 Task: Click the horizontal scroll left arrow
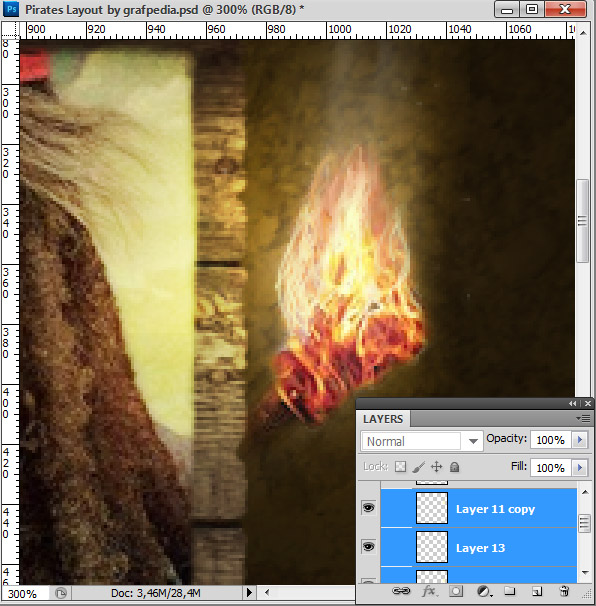(267, 592)
